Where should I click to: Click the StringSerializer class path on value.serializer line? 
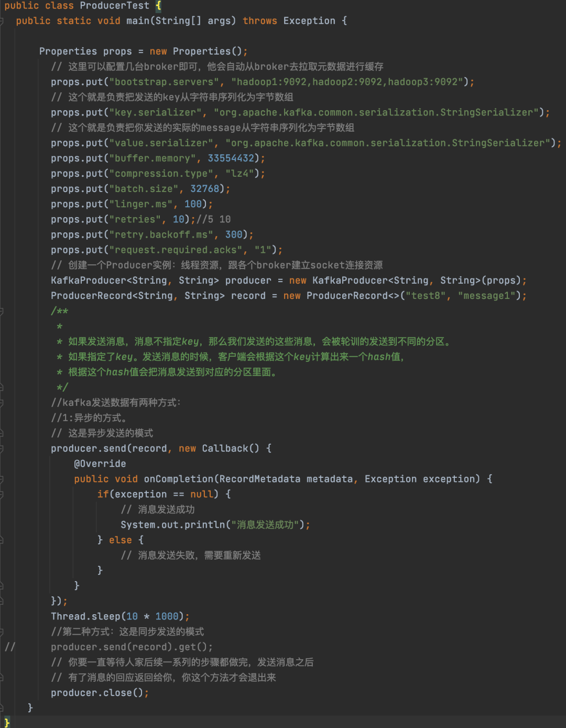(388, 143)
